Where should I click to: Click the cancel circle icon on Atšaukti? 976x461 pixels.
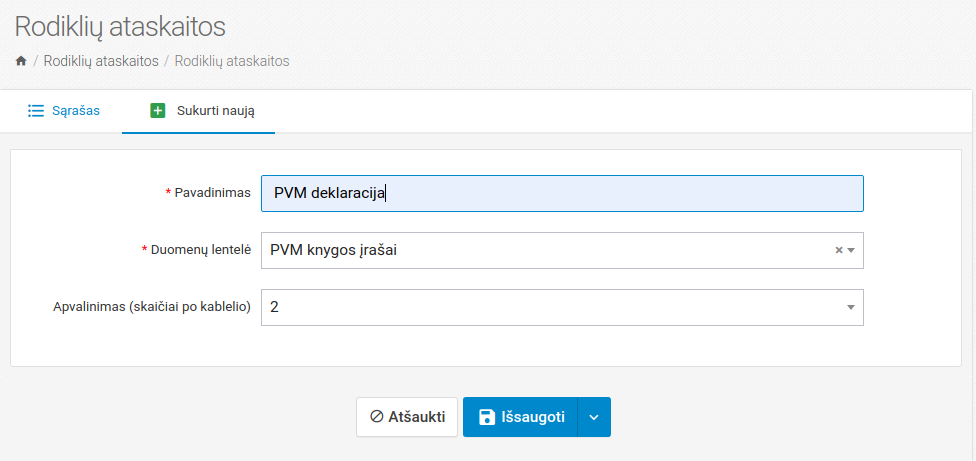(377, 417)
